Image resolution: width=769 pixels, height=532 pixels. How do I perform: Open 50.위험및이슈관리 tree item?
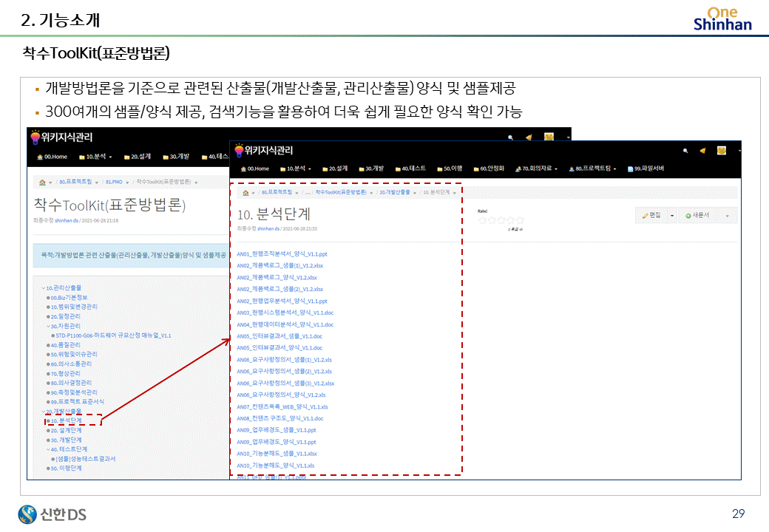(74, 355)
